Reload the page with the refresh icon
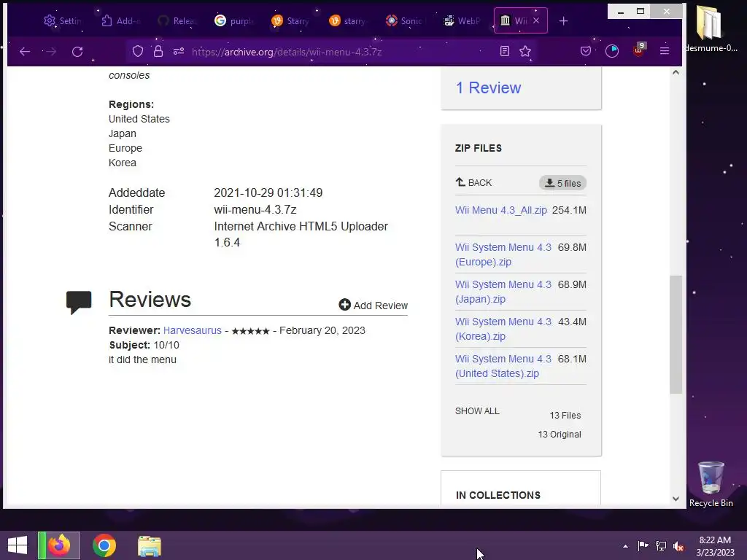This screenshot has height=560, width=747. (x=77, y=52)
